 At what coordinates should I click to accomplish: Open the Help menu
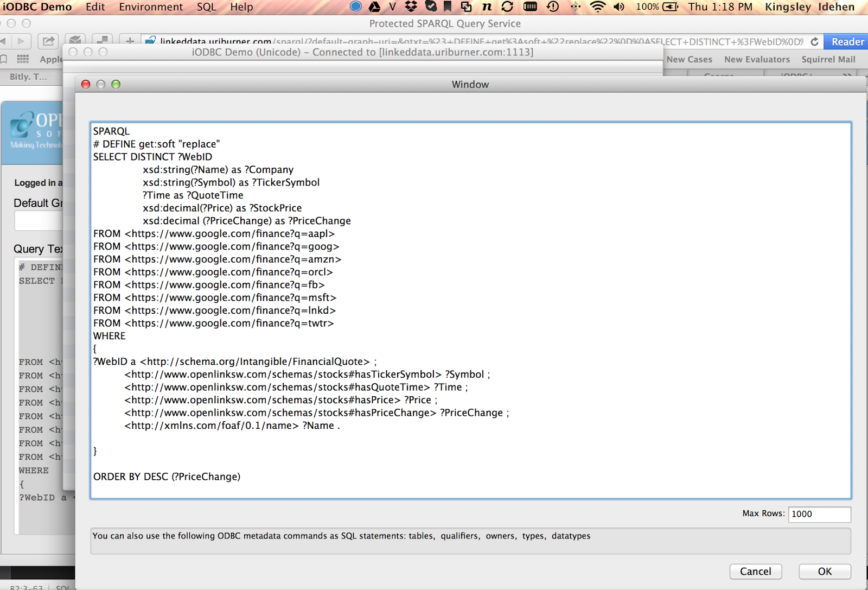(241, 7)
